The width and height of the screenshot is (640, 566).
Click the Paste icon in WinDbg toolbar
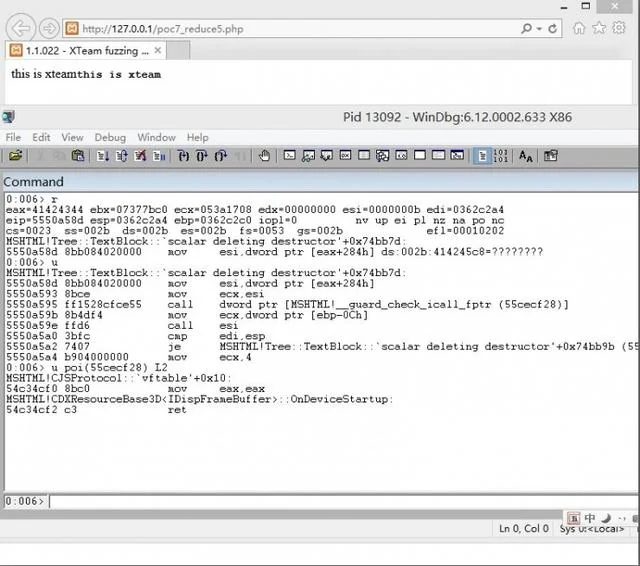(x=78, y=155)
